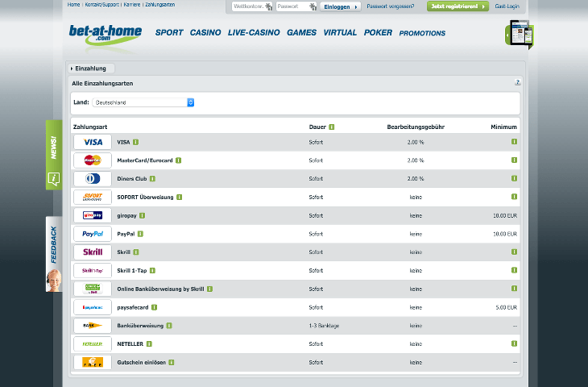Open info icon next to Dauer header
588x387 pixels.
point(332,127)
